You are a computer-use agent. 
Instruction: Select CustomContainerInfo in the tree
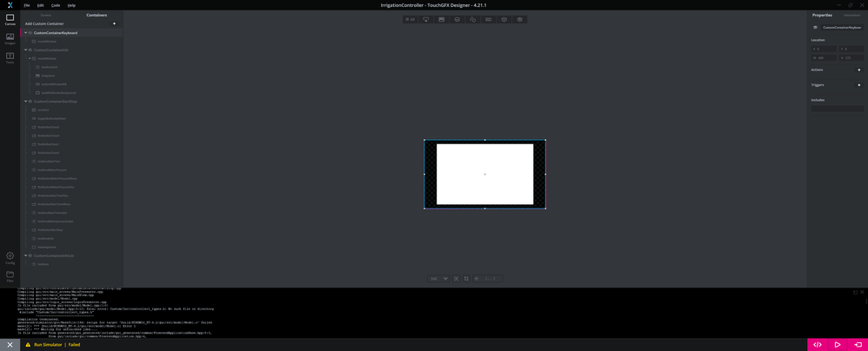51,50
